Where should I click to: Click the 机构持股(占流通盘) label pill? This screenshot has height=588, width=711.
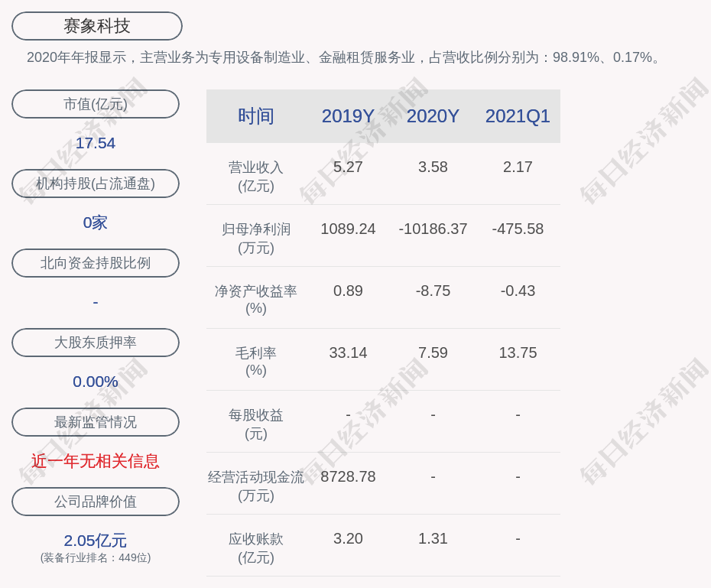click(96, 184)
